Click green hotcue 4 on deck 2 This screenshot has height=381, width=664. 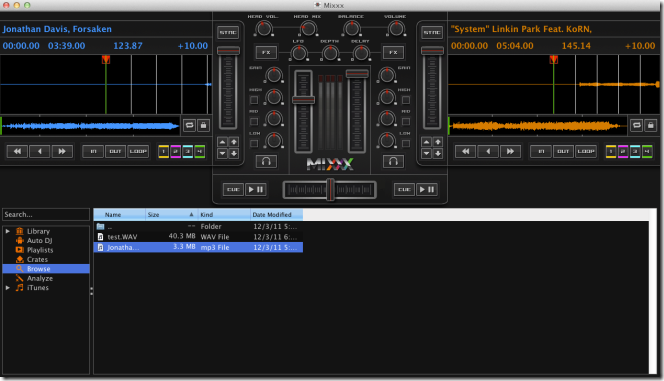point(647,151)
